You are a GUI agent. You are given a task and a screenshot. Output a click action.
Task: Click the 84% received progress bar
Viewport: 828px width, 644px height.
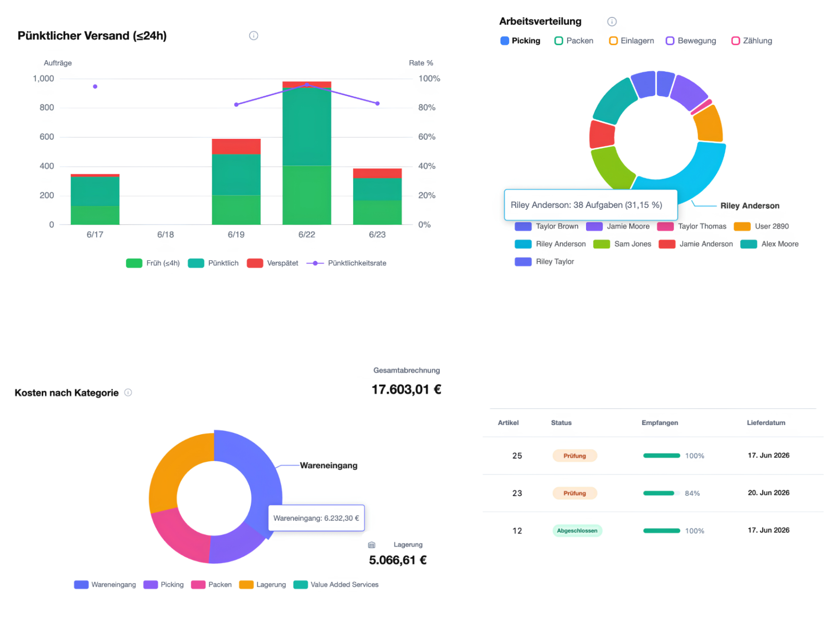pos(661,493)
